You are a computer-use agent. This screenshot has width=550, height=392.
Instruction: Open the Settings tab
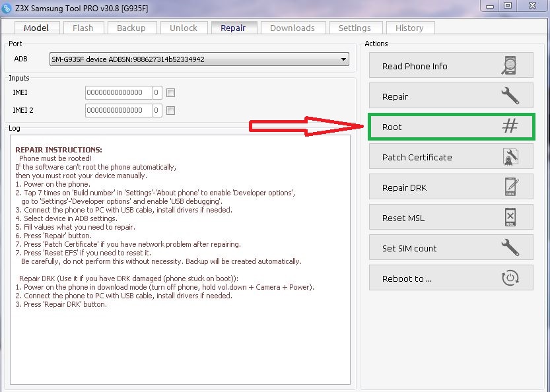355,28
